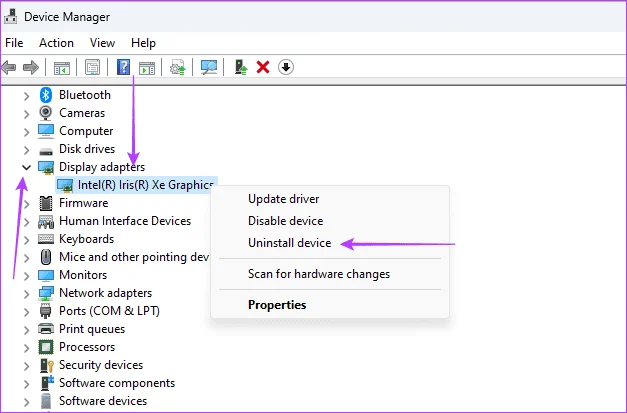Expand the Monitors category

tap(26, 276)
